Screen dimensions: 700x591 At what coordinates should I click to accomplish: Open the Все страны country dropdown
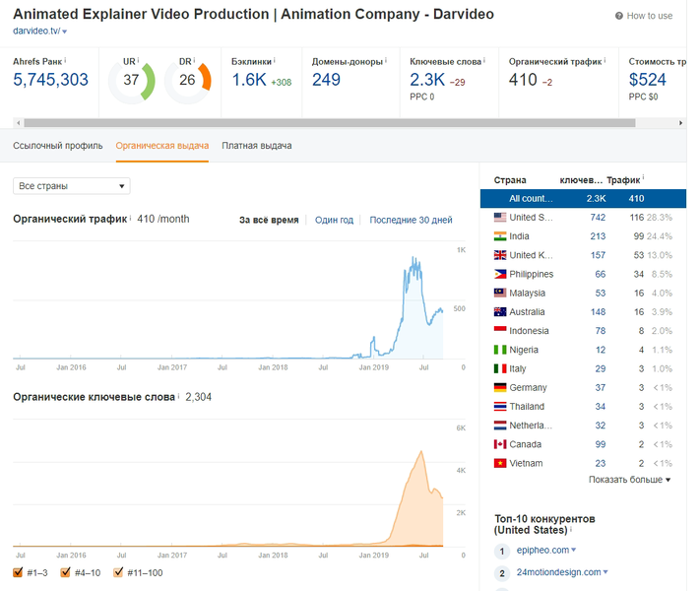72,186
